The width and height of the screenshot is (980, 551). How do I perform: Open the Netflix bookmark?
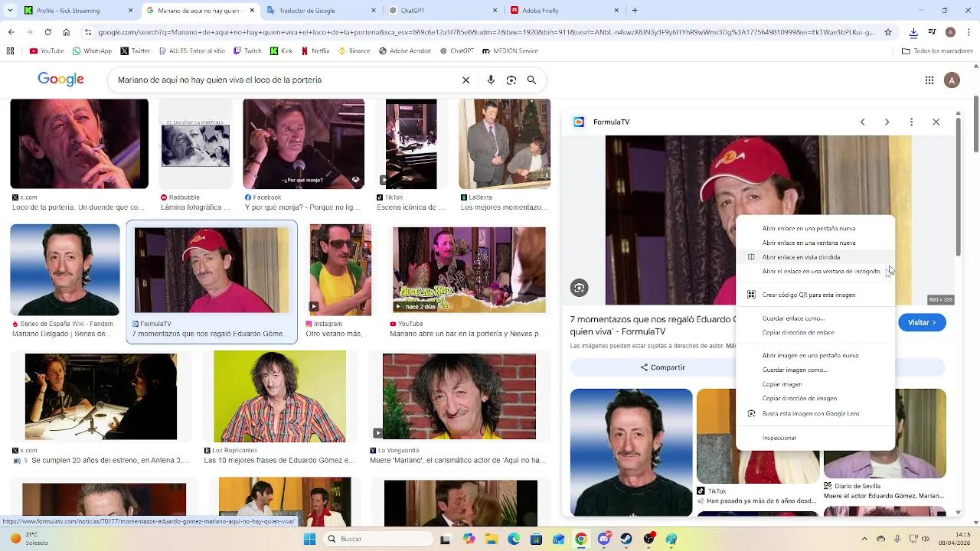[315, 51]
